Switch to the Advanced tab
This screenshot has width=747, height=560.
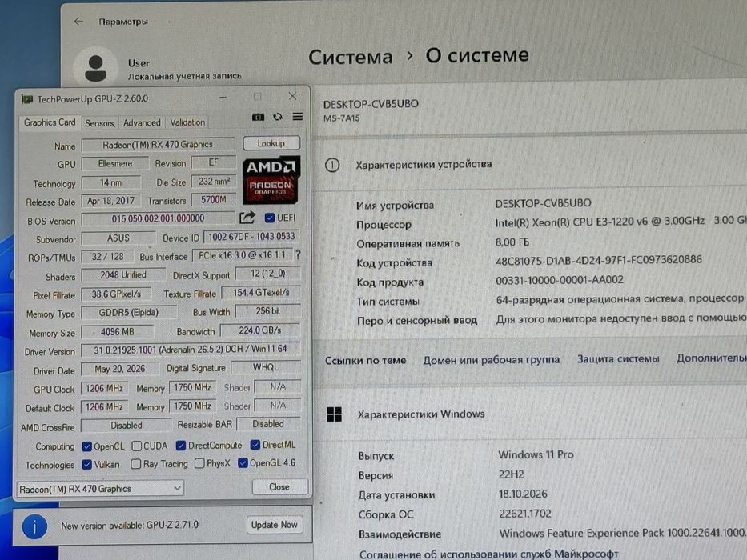pyautogui.click(x=142, y=122)
